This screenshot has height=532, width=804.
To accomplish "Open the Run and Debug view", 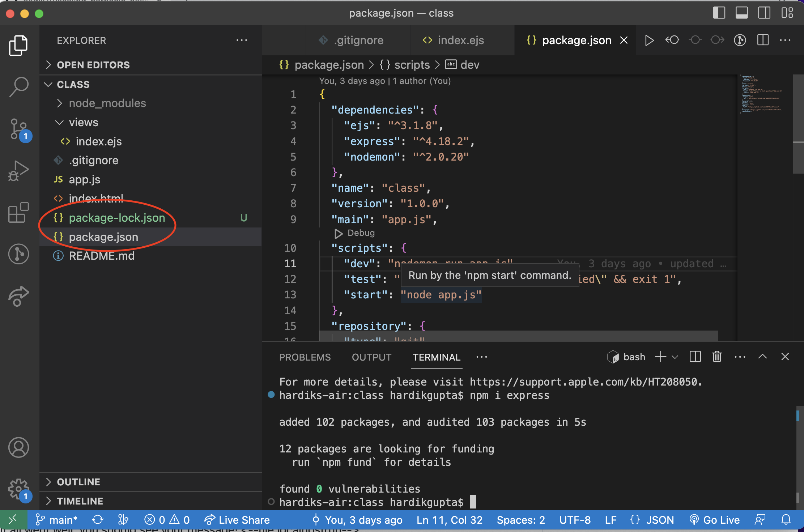I will tap(18, 170).
